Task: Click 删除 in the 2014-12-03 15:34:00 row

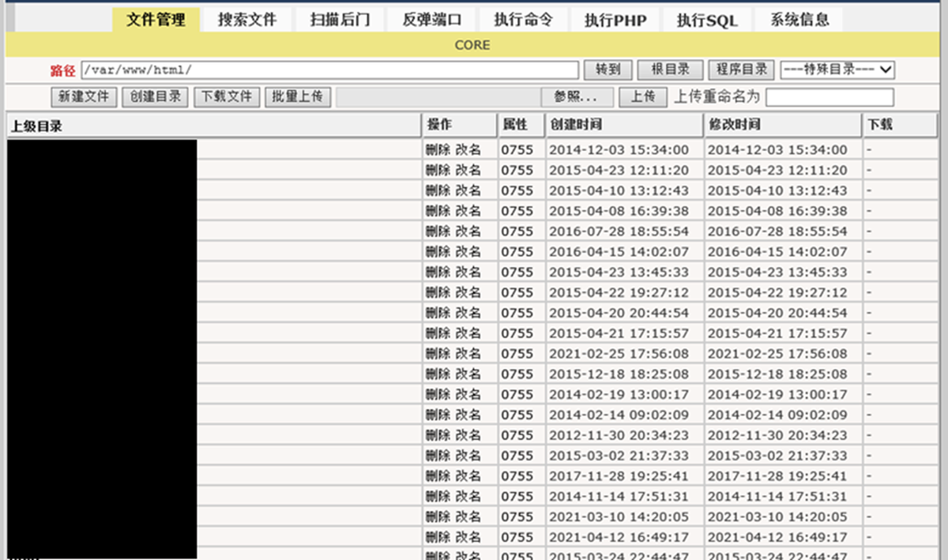Action: pos(438,149)
